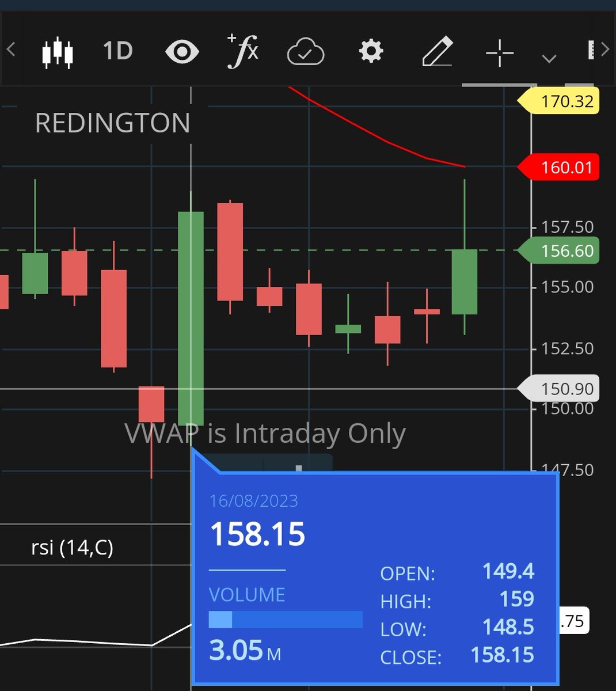616x691 pixels.
Task: Select the pencil drawing tool
Action: click(438, 52)
